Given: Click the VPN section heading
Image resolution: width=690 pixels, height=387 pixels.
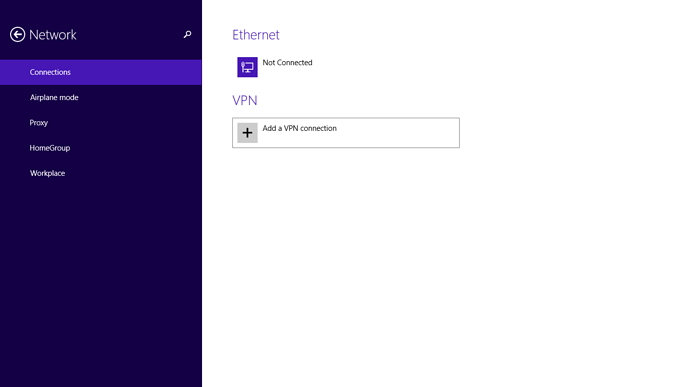Looking at the screenshot, I should coord(245,100).
